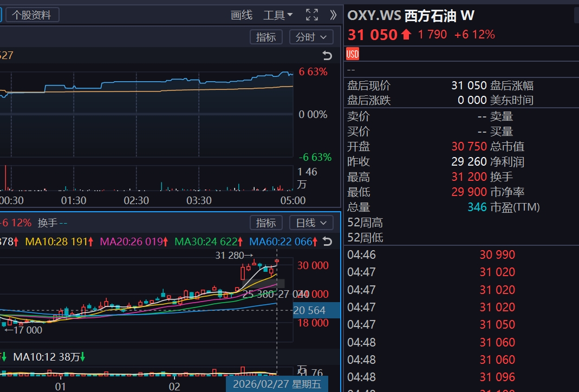Select the MA10:28 191 moving average label
The image size is (579, 392).
point(59,242)
